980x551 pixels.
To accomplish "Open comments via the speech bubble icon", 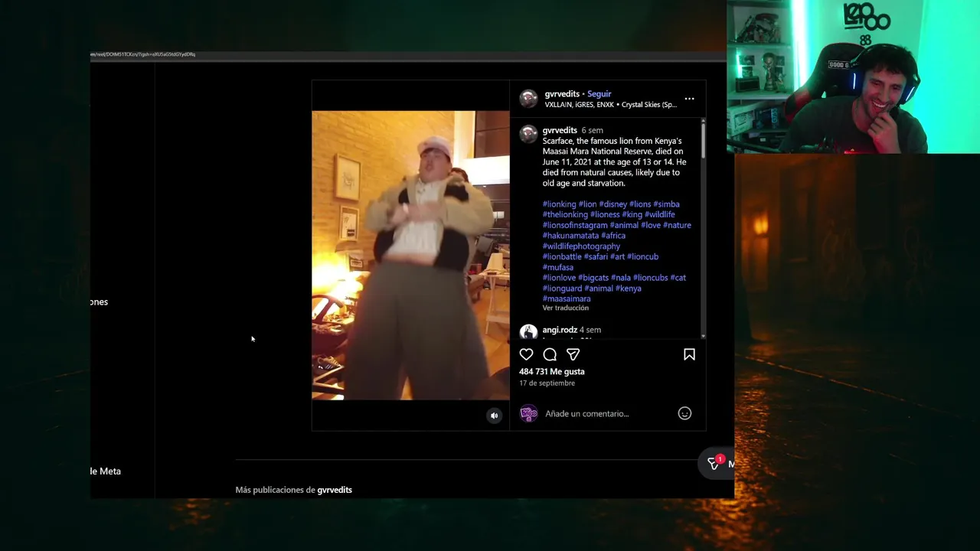I will [x=550, y=354].
